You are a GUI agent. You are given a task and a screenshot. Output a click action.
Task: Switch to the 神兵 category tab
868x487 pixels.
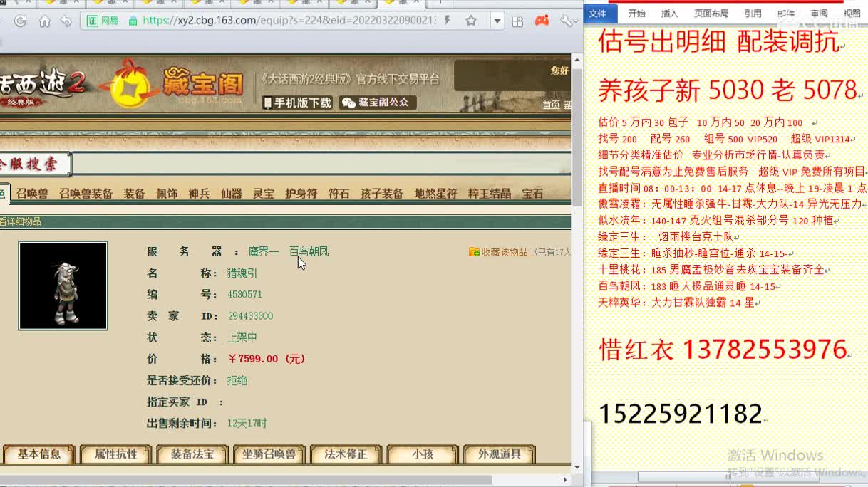pos(199,193)
